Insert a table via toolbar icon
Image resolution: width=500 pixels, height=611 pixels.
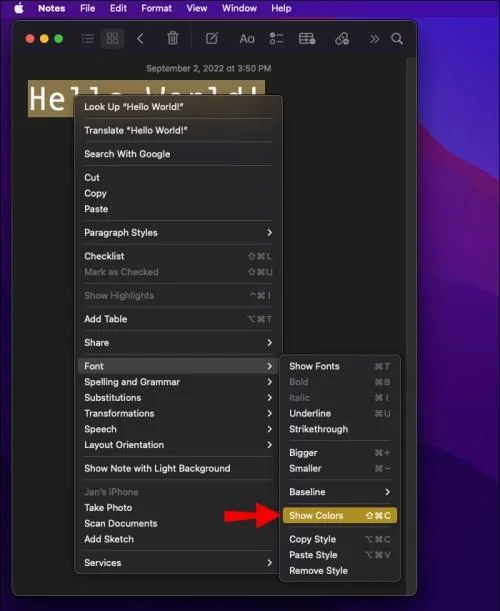pyautogui.click(x=307, y=39)
